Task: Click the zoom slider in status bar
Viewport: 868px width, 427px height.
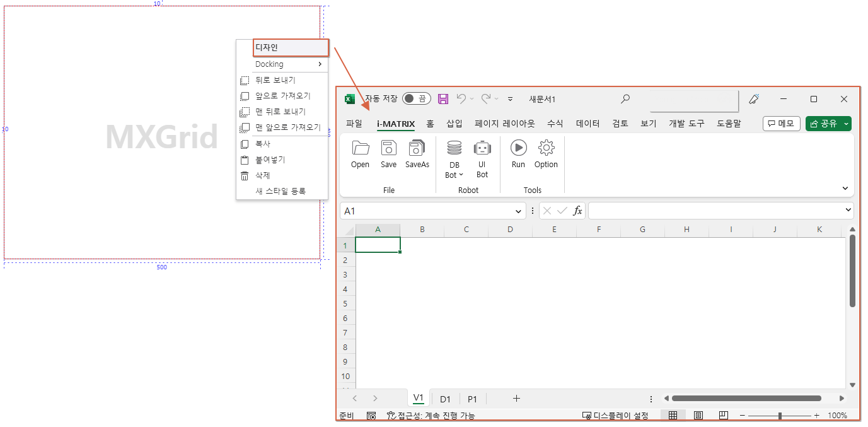Action: point(780,416)
